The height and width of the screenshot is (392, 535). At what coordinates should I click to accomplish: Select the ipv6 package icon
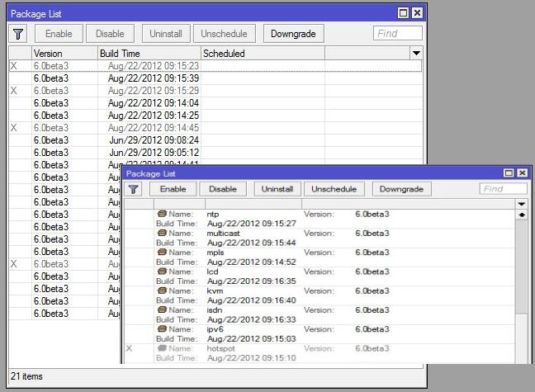pyautogui.click(x=163, y=329)
